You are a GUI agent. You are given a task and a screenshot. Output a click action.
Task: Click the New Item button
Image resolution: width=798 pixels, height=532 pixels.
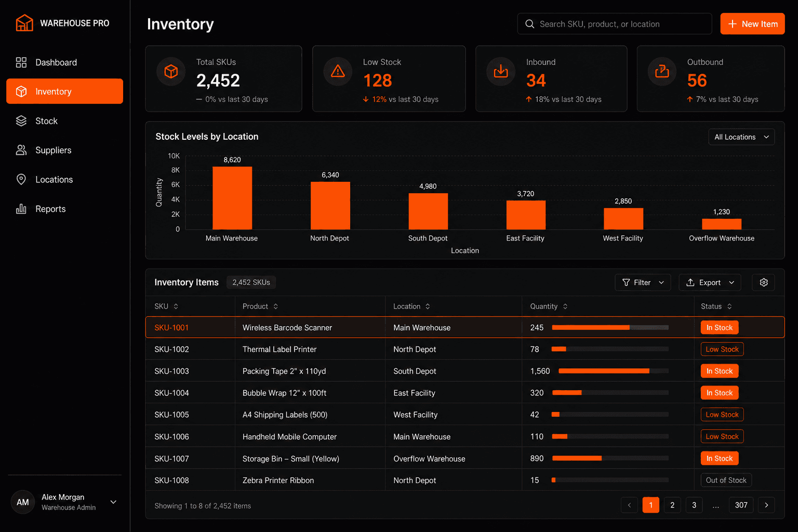pos(752,24)
